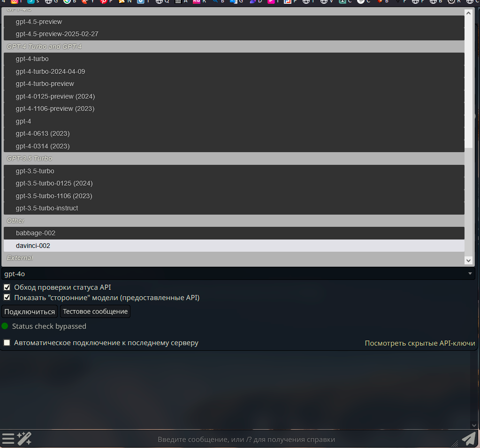Choose the gpt-4-turbo model
Screen dimensions: 480x448
click(x=234, y=59)
